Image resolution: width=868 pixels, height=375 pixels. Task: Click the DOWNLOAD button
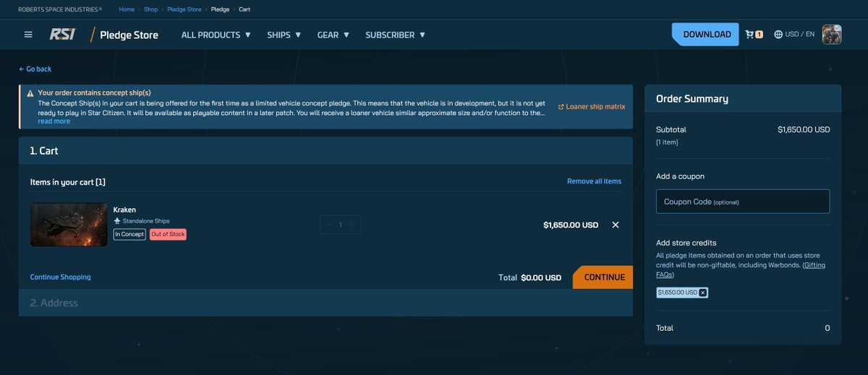point(706,34)
